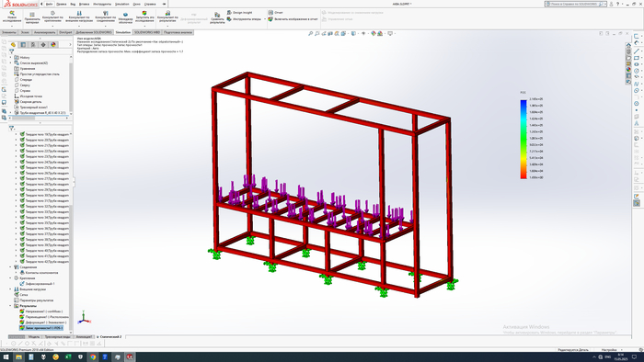Collapse the Результаты folder in the tree
The height and width of the screenshot is (362, 644).
(11, 305)
